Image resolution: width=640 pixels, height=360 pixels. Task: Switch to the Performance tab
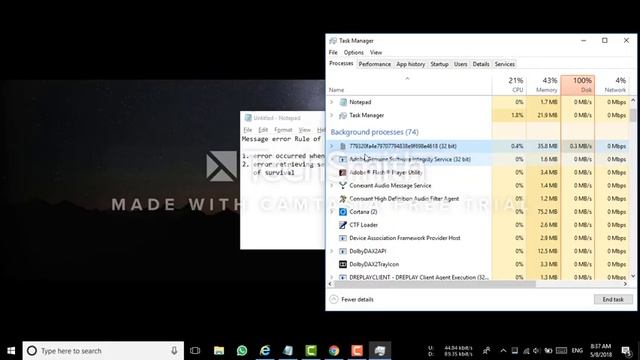point(375,64)
